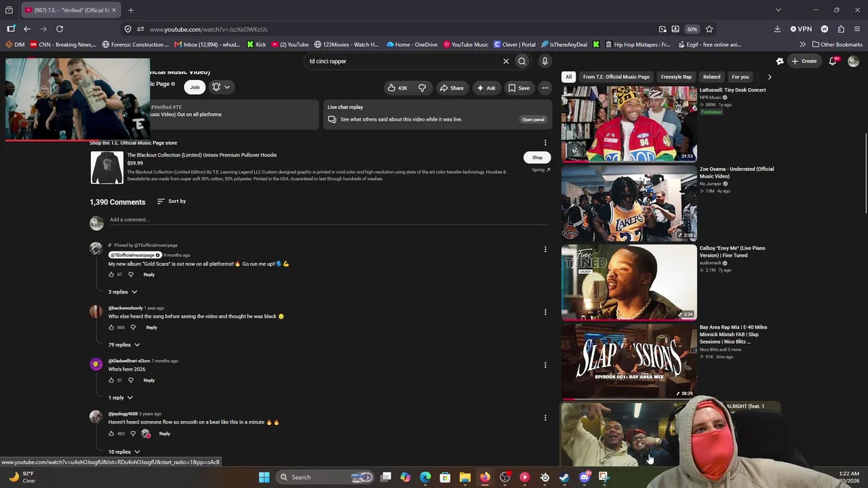Click the VPN toolbar button
Image resolution: width=868 pixels, height=488 pixels.
(801, 29)
